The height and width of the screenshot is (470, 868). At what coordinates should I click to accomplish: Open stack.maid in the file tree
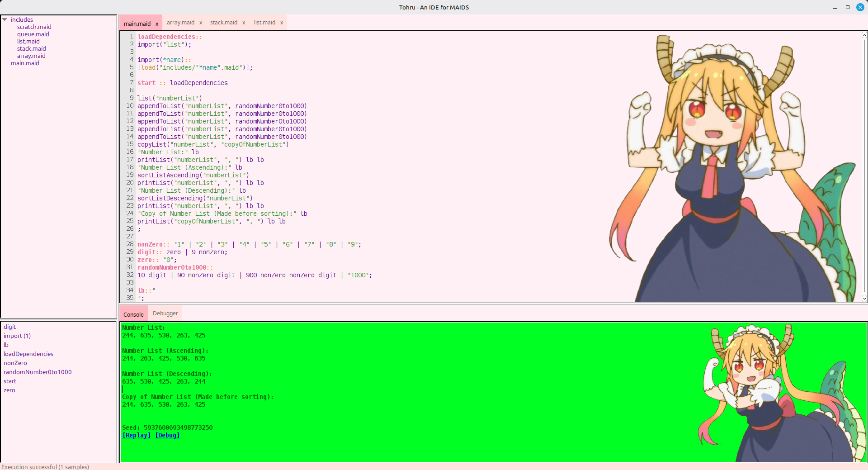pyautogui.click(x=31, y=48)
